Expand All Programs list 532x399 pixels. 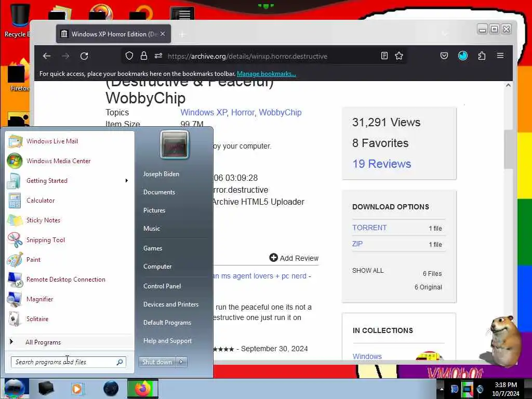point(43,342)
